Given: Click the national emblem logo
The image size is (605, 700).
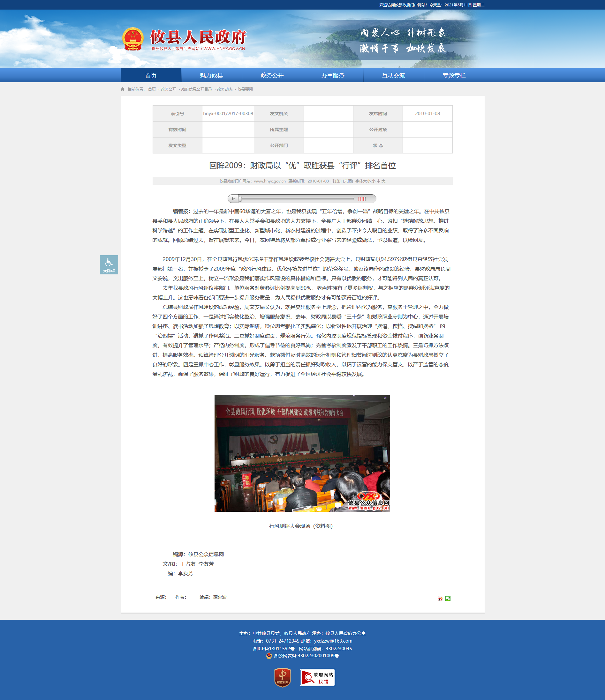Looking at the screenshot, I should 133,39.
